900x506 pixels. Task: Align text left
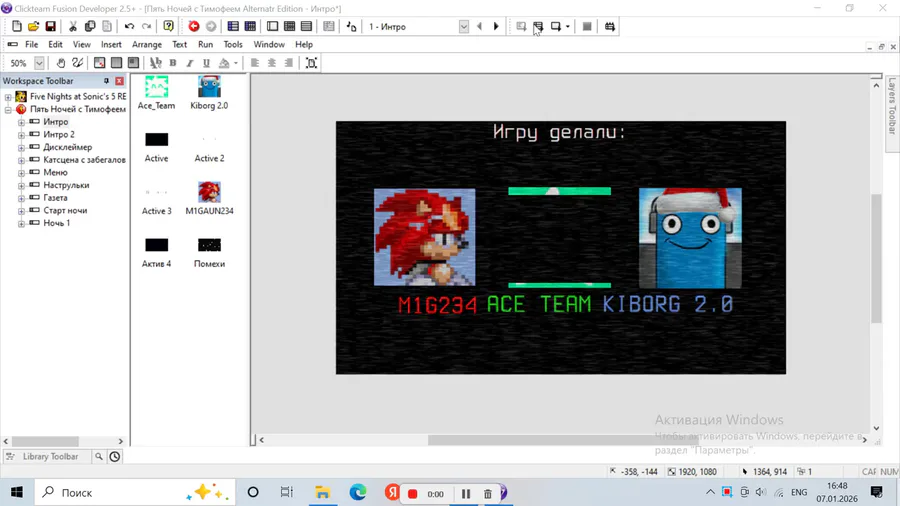255,63
